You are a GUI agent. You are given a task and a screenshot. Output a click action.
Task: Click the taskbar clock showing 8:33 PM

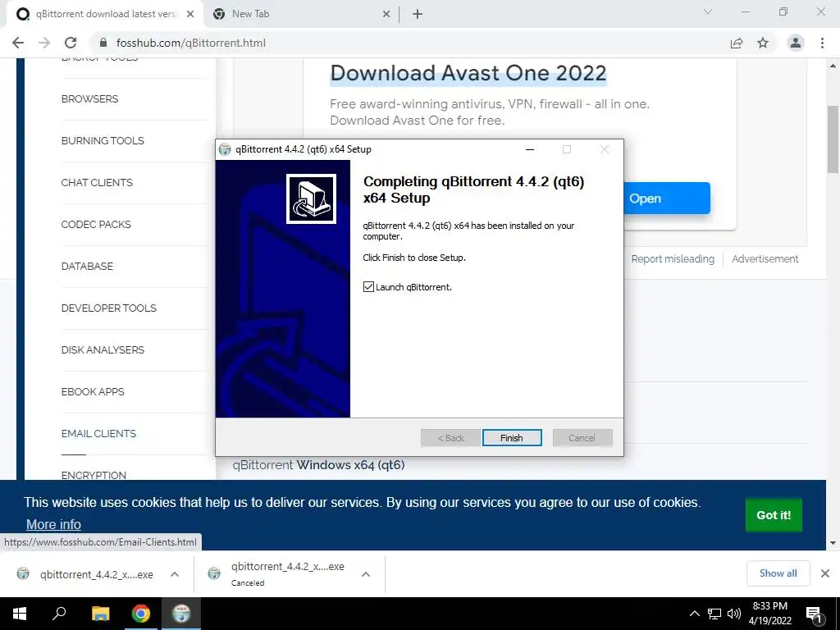(x=769, y=614)
